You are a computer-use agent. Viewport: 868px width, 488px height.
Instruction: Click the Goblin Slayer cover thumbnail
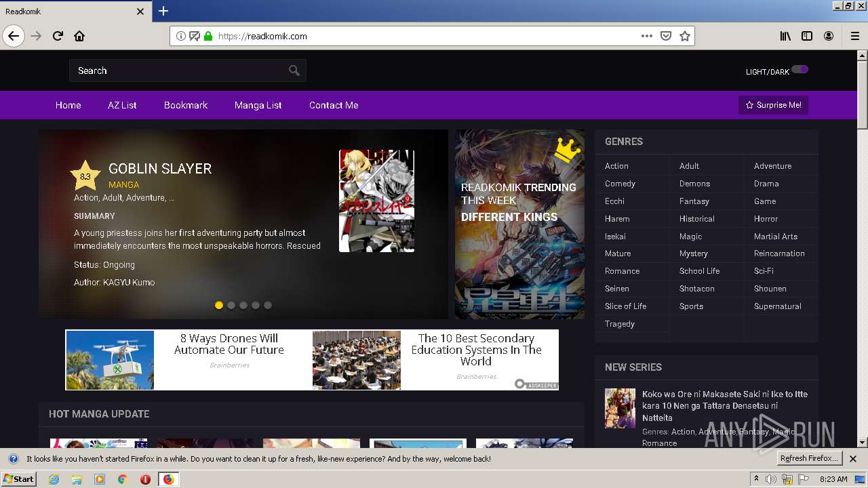pos(376,201)
